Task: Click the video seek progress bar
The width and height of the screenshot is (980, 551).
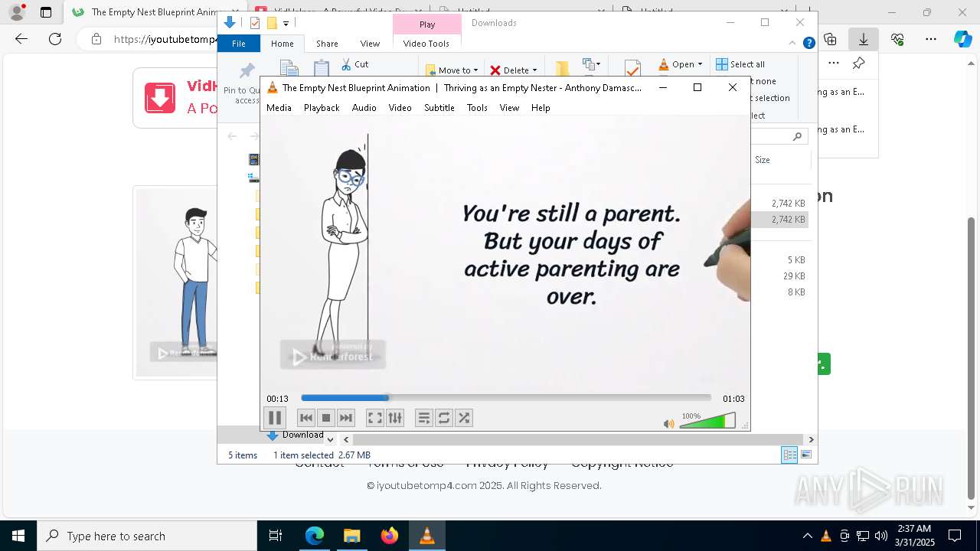Action: pos(505,398)
